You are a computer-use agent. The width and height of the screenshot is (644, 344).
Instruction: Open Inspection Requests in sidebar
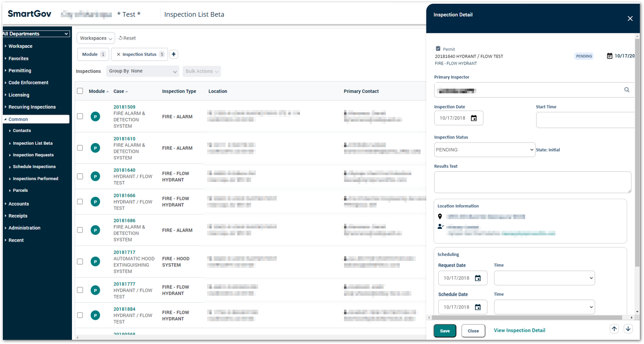[x=33, y=155]
